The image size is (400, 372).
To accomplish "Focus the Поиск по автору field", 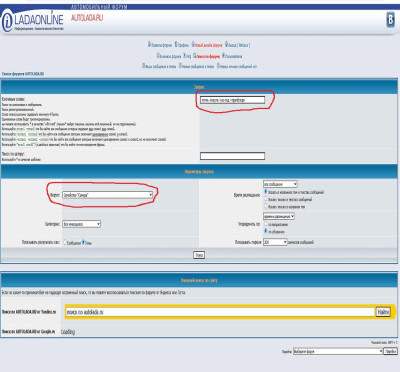I will coord(232,156).
